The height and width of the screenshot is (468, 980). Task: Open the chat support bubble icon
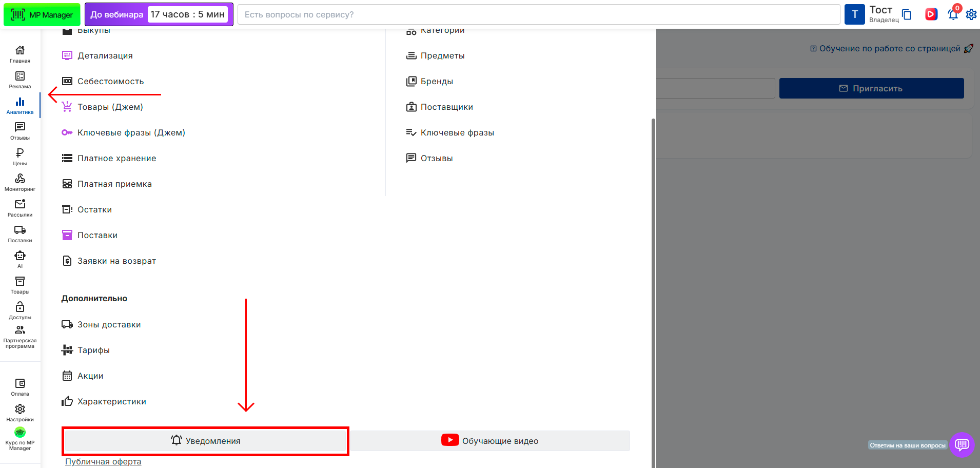click(x=962, y=444)
